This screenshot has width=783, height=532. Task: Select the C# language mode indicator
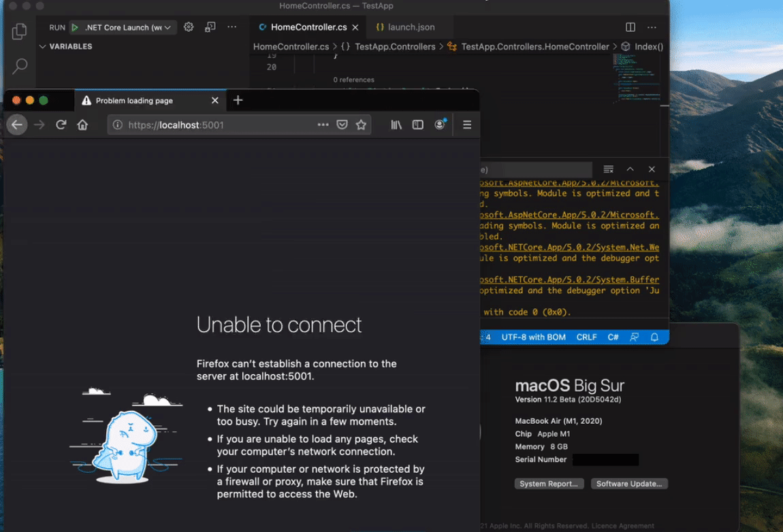pyautogui.click(x=613, y=337)
